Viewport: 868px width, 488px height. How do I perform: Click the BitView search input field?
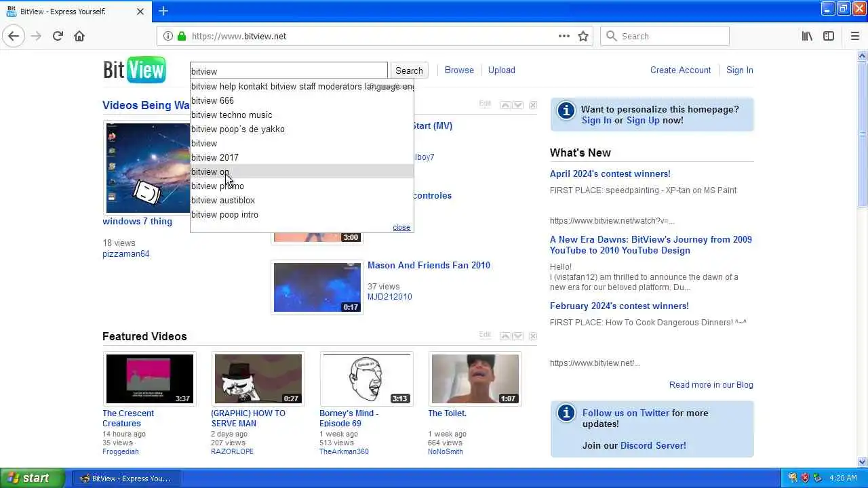288,70
